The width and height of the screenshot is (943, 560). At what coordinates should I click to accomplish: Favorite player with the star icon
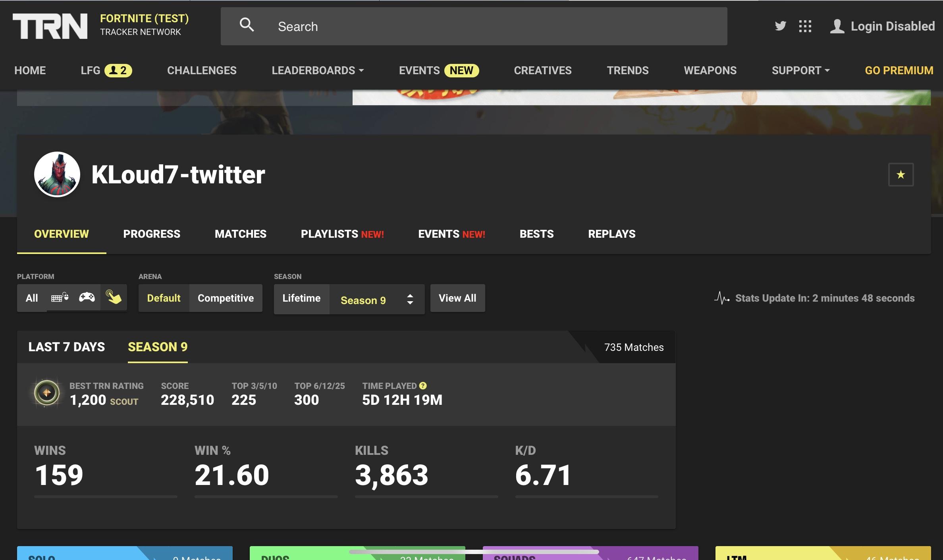click(901, 174)
